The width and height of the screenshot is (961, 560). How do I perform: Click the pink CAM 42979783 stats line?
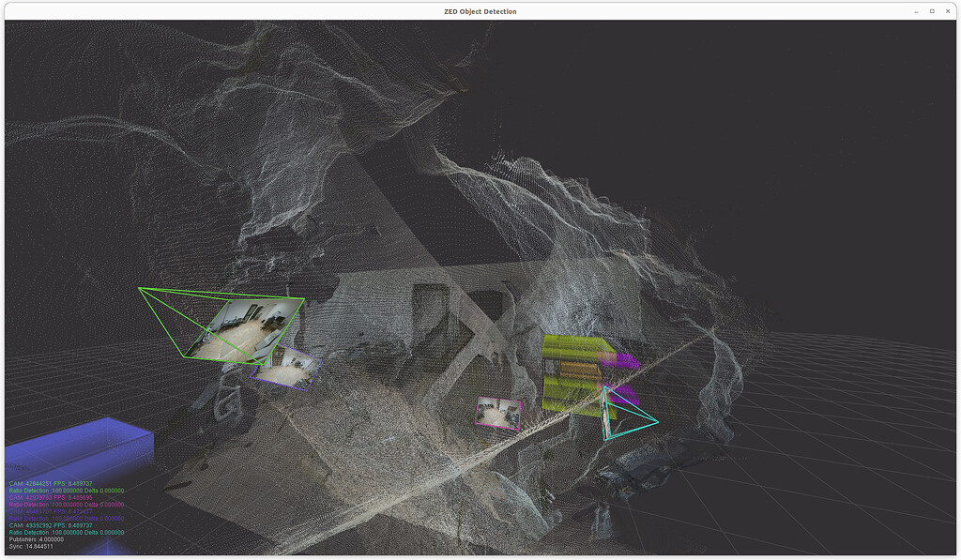pyautogui.click(x=52, y=497)
